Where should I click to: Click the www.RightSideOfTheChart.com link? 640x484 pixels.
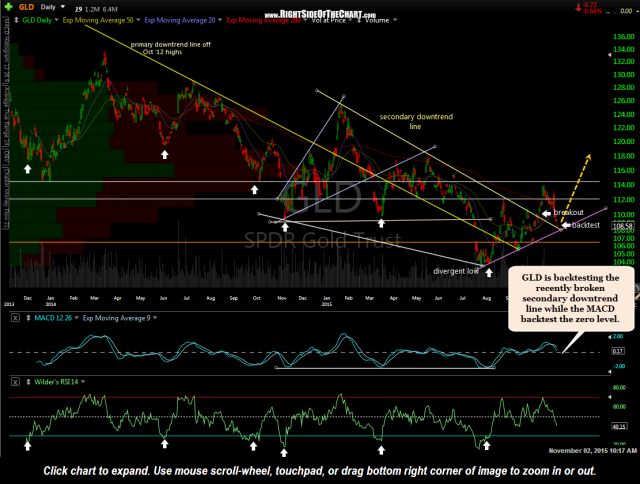[x=320, y=15]
